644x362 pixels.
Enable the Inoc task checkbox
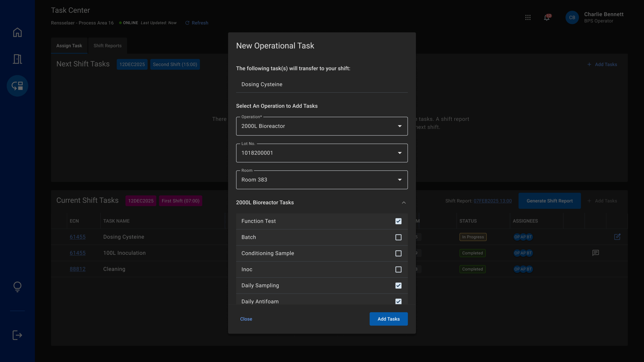pyautogui.click(x=398, y=269)
